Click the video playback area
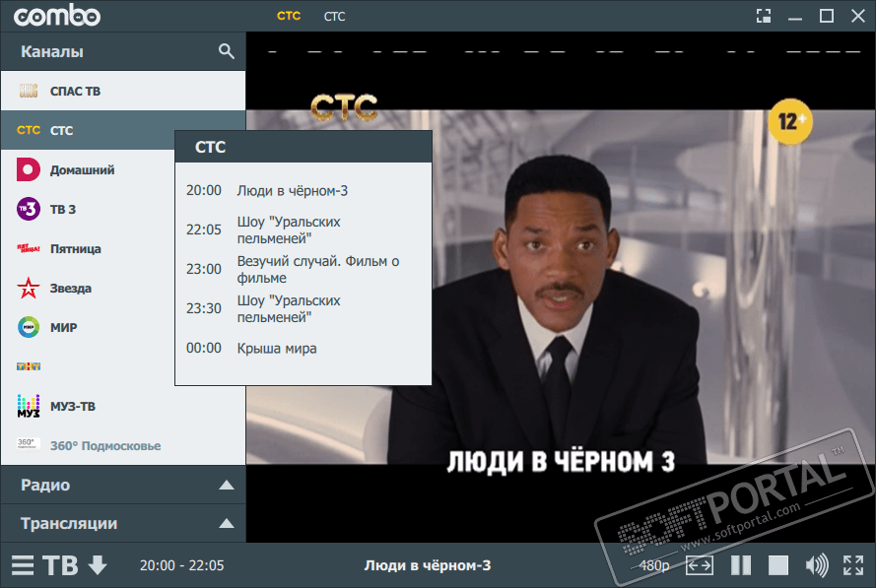 click(561, 287)
